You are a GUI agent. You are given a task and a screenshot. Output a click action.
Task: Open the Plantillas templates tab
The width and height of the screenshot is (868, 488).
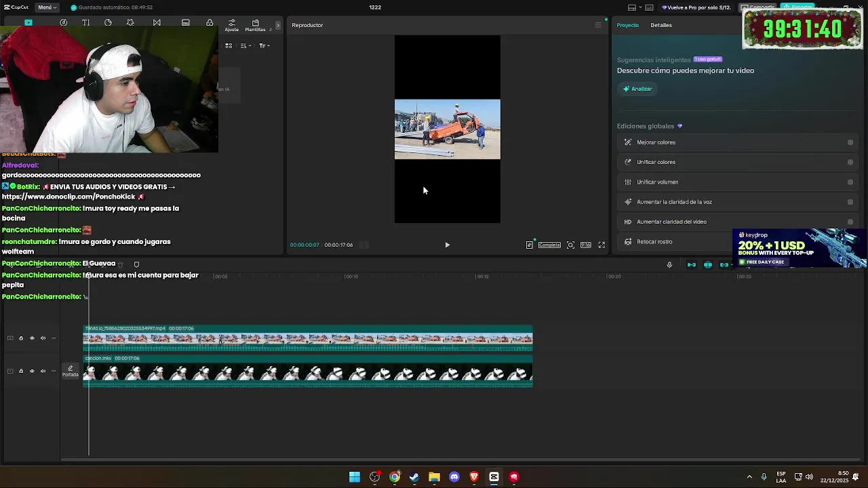click(255, 25)
